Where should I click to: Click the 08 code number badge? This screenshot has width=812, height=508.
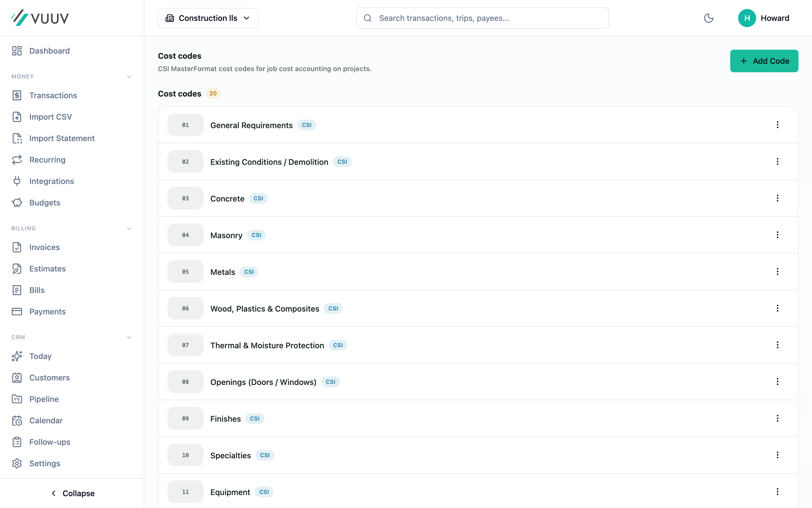tap(186, 382)
